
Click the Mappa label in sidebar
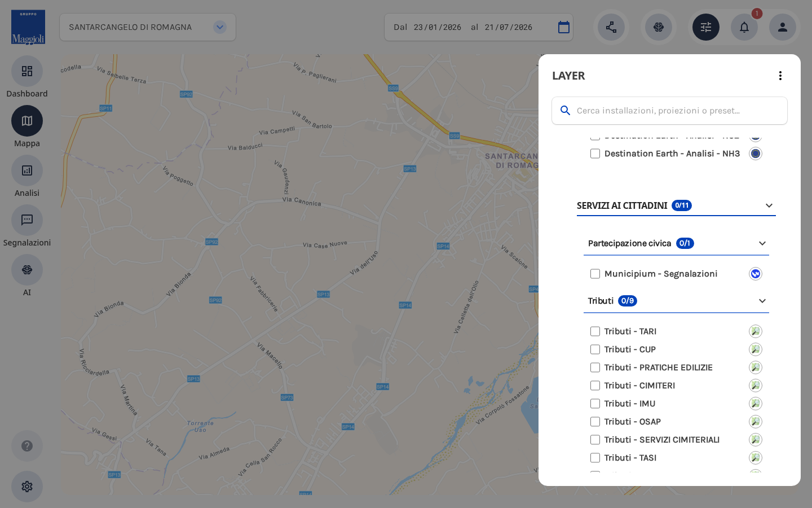pos(27,143)
